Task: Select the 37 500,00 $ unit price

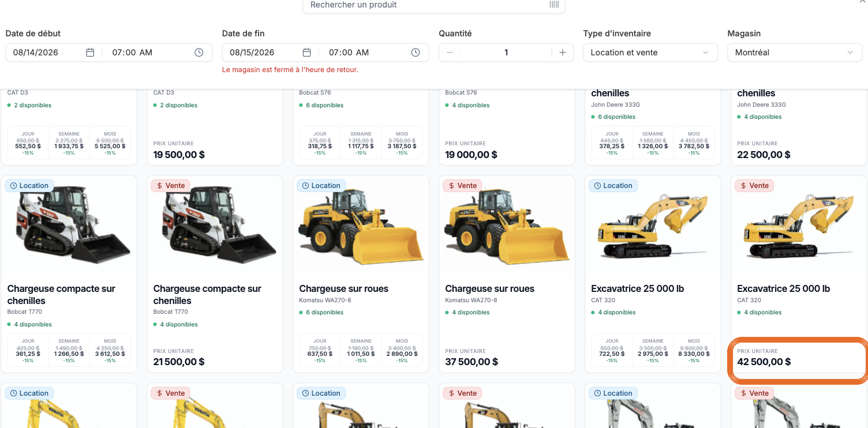Action: [472, 362]
